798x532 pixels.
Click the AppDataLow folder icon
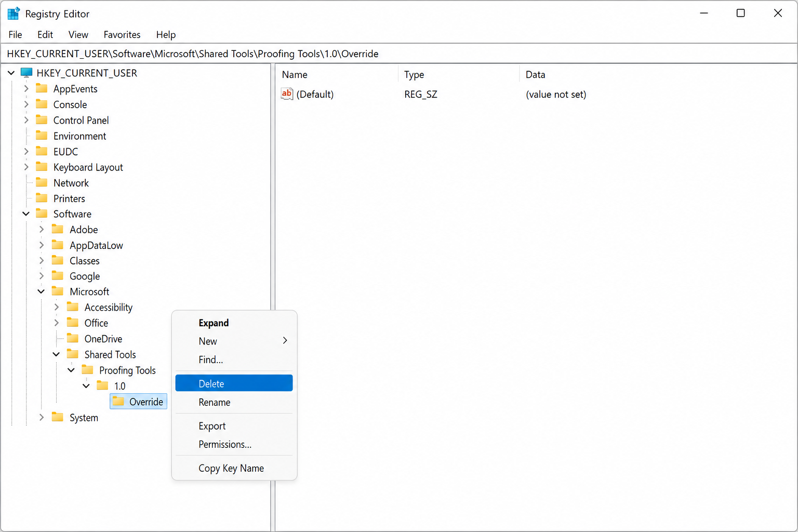(58, 245)
